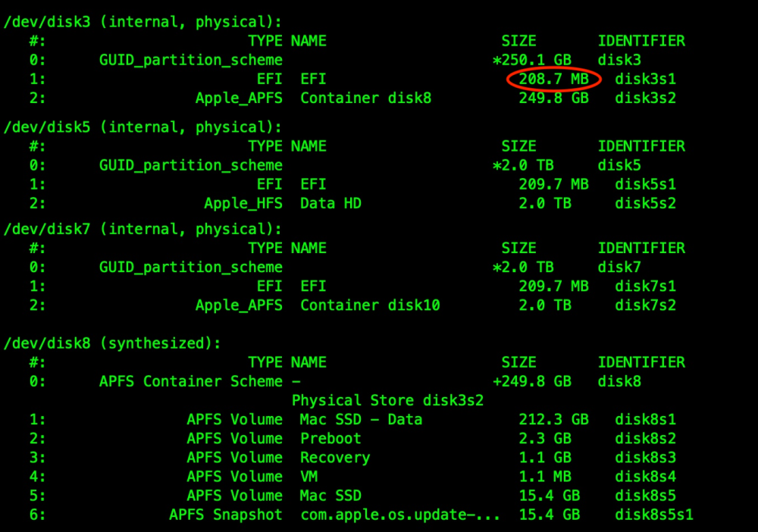Click the volume name "Data HD"
Screen dimensions: 758x532
click(330, 203)
